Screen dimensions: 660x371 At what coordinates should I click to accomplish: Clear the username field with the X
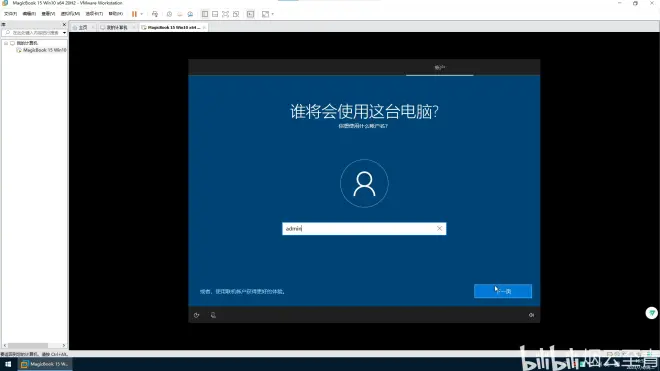tap(439, 228)
